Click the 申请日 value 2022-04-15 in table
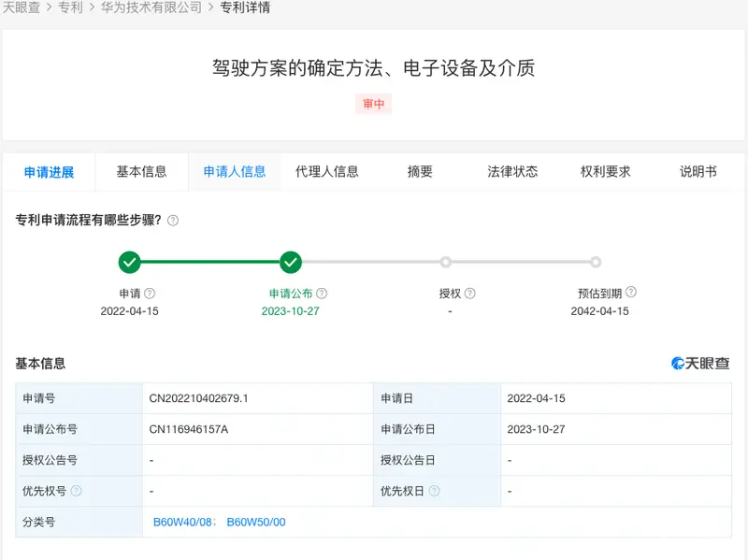This screenshot has height=560, width=748. pos(536,398)
